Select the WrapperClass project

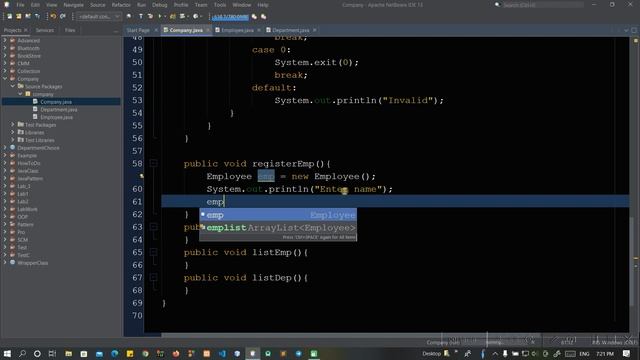tap(33, 263)
